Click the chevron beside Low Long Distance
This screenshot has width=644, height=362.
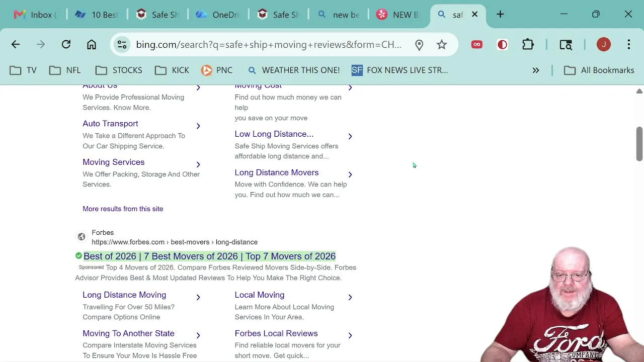coord(350,136)
